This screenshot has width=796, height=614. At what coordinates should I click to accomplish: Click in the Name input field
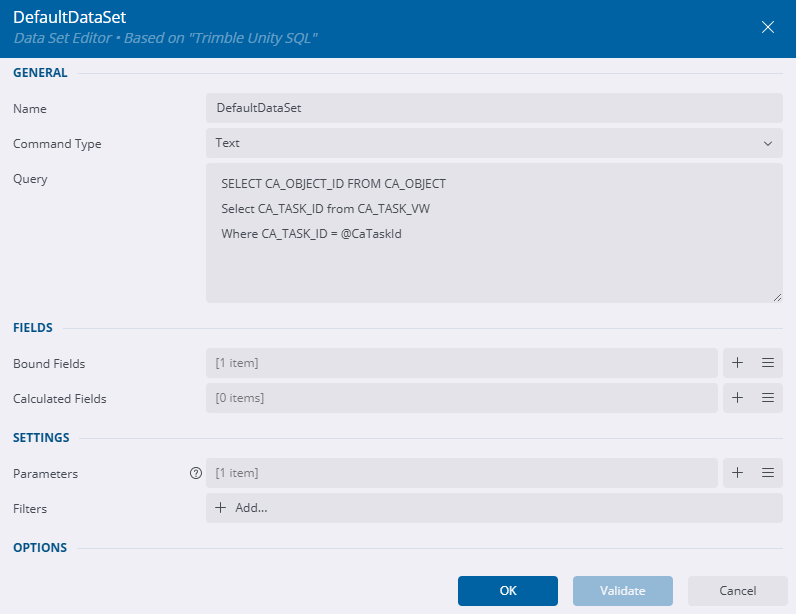494,108
